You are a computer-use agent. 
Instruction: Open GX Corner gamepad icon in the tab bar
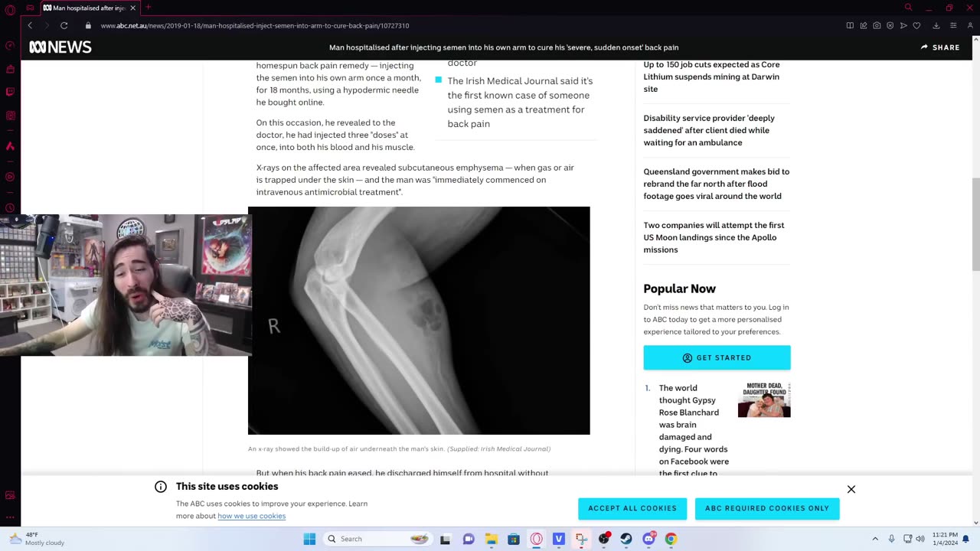point(30,8)
